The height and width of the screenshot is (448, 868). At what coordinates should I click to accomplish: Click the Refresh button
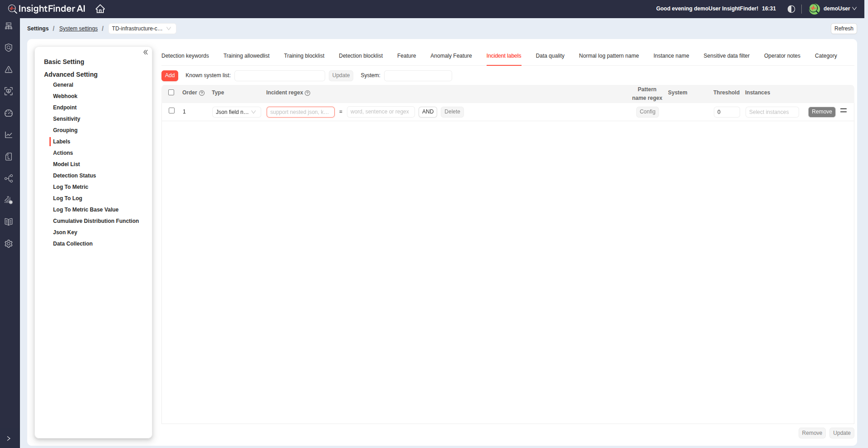[x=844, y=29]
